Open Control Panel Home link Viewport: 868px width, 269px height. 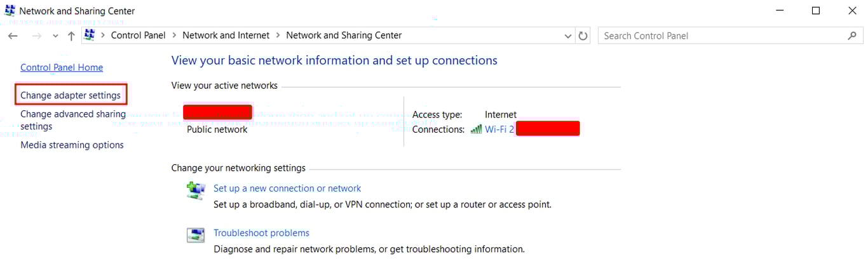coord(62,67)
